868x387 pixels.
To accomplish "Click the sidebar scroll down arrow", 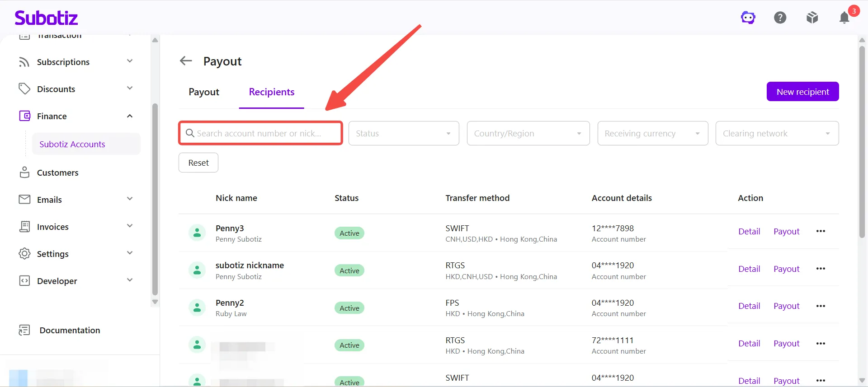I will (x=155, y=302).
